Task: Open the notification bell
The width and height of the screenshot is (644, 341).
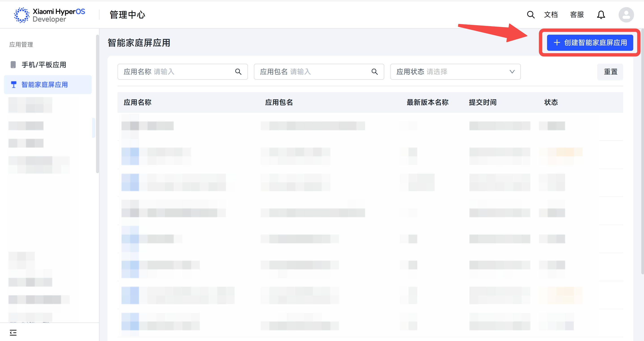Action: [x=601, y=15]
